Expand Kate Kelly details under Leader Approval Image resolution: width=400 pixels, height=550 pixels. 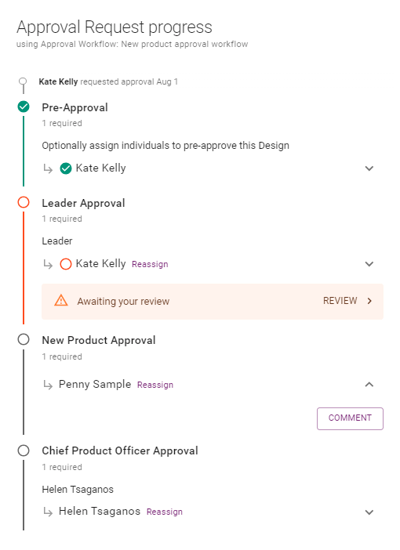point(369,264)
